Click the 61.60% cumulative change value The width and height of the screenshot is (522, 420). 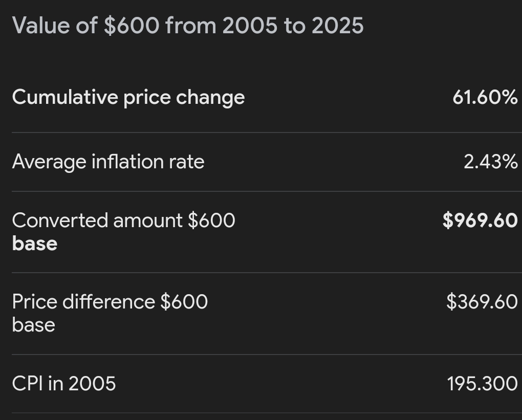point(484,97)
